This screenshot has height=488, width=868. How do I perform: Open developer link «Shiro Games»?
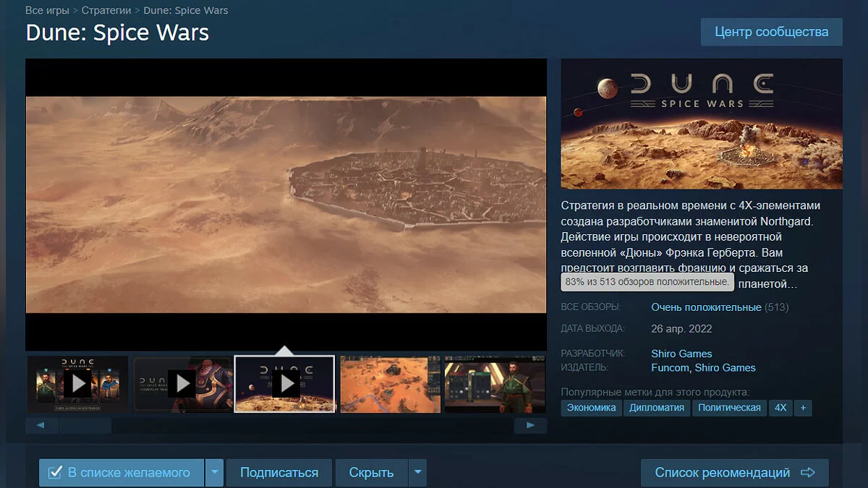(x=681, y=354)
